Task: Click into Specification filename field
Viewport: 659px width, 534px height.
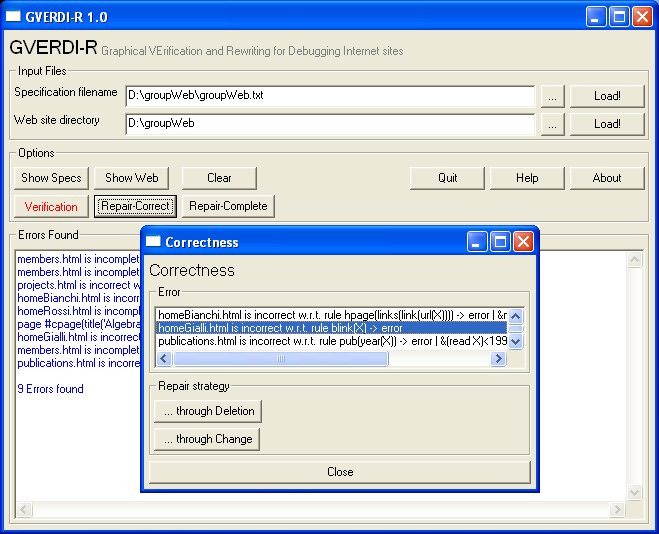Action: [x=330, y=96]
